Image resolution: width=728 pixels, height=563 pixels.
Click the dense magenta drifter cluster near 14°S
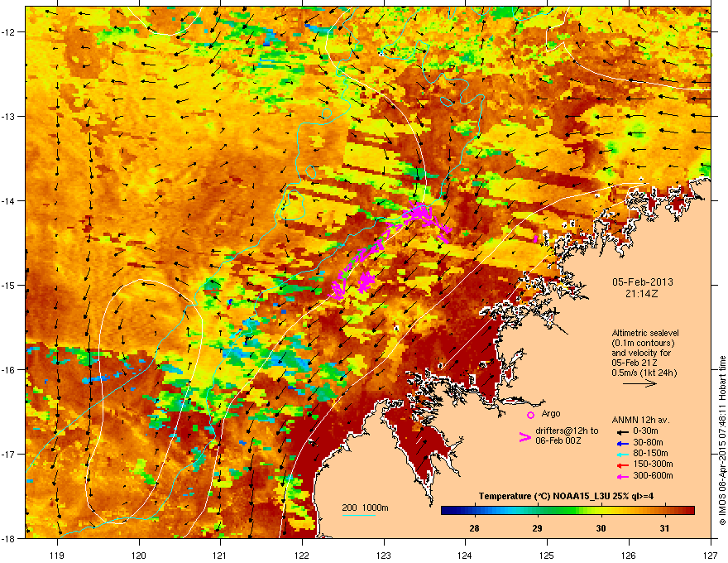420,213
